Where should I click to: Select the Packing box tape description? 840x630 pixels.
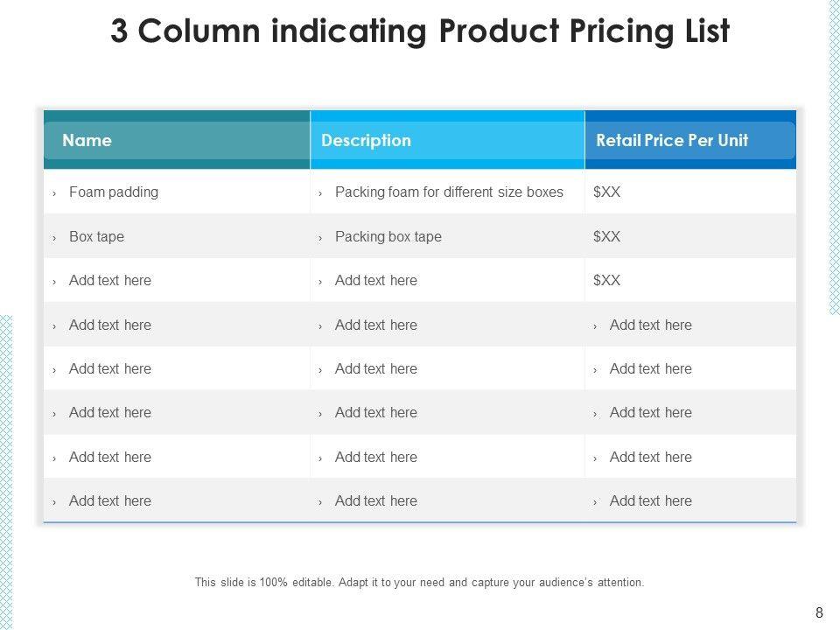388,236
